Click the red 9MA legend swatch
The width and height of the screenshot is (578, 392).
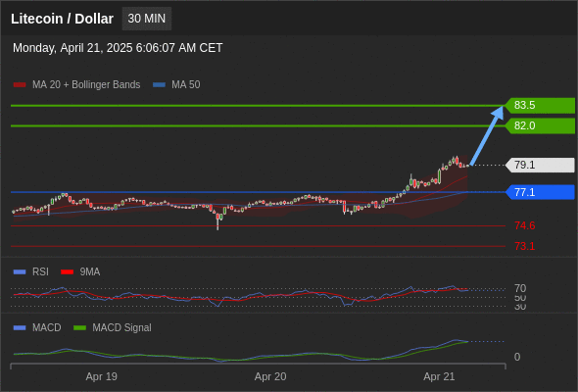[67, 272]
